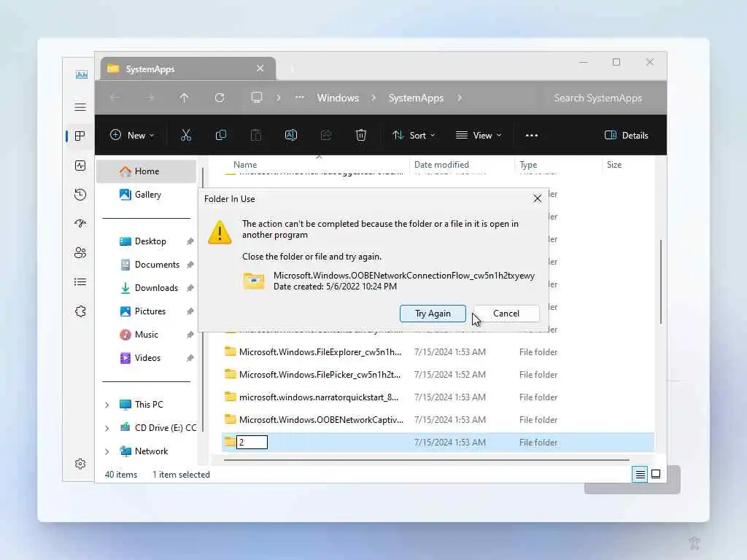Open Videos in navigation pane

pos(146,357)
